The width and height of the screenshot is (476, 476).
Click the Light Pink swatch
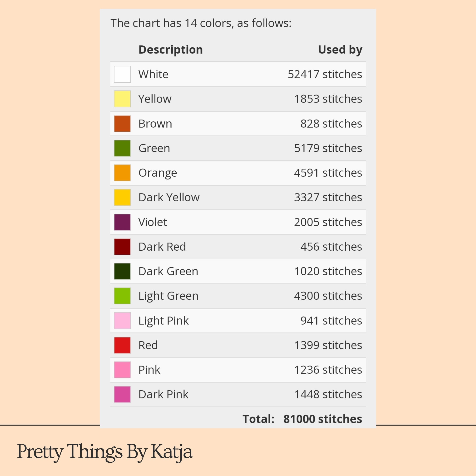point(122,321)
